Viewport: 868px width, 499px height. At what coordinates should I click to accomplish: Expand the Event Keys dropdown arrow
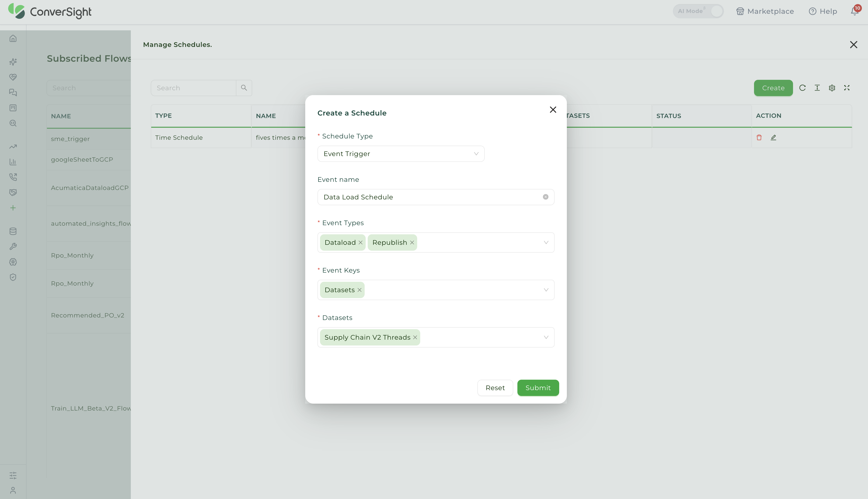click(x=546, y=290)
